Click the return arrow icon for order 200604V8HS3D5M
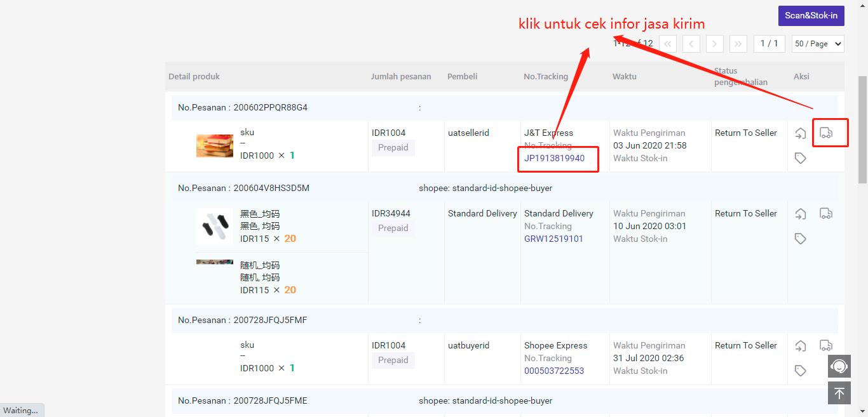868x417 pixels. tap(801, 214)
